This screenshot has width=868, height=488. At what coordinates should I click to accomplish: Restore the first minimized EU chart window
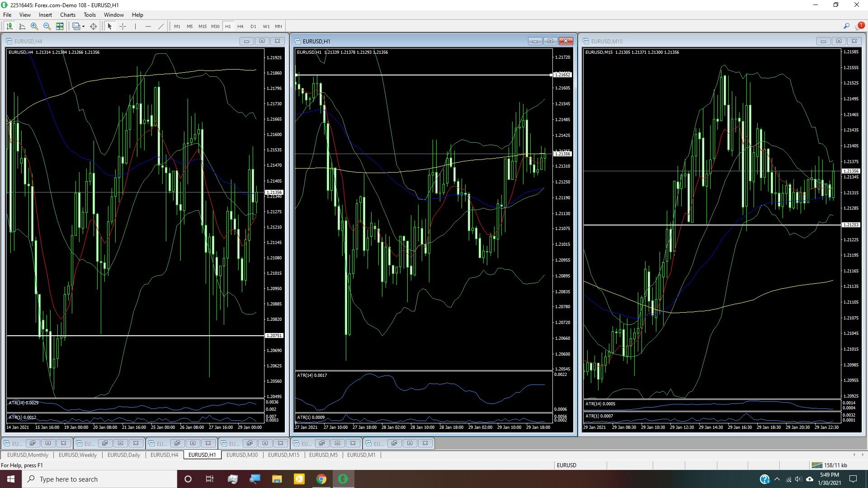[x=32, y=443]
